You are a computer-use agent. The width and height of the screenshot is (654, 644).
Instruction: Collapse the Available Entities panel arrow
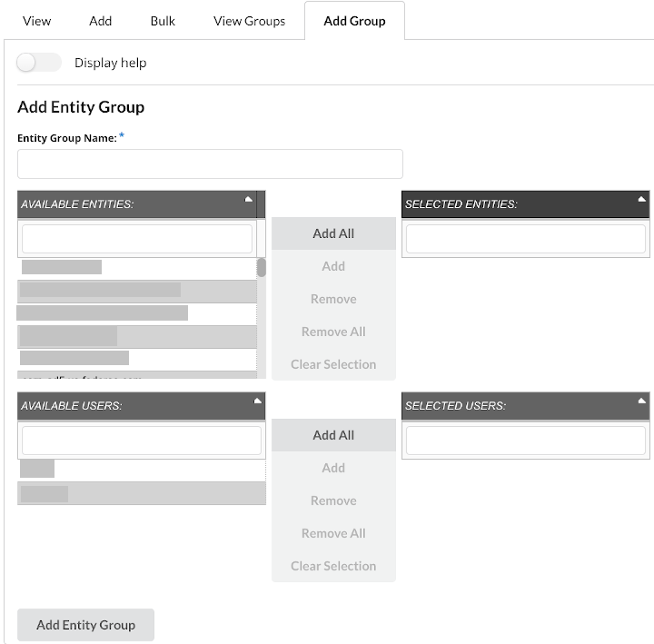tap(248, 199)
